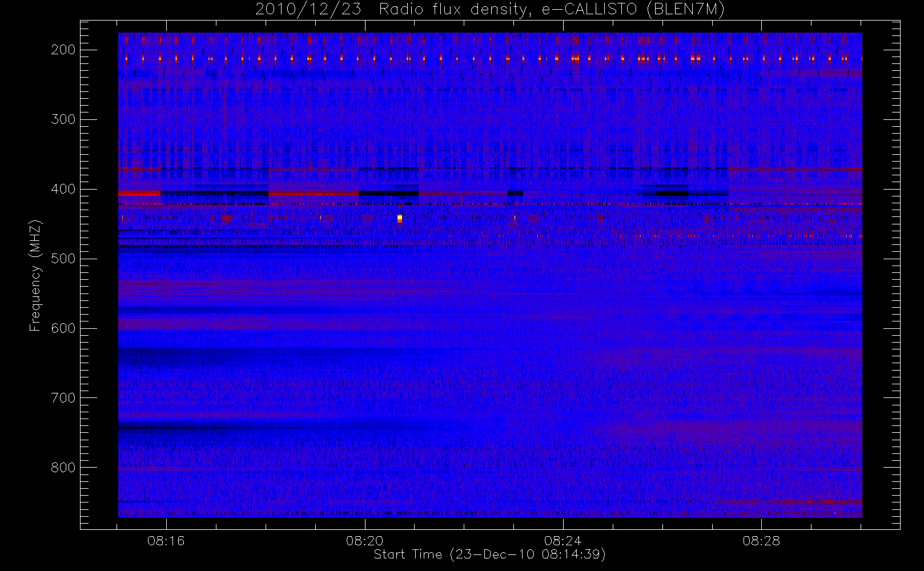Click the plot title '2010/12/23 Radio flux density, e-CALLISTO (BLEN7M)'
The image size is (924, 571).
490,10
